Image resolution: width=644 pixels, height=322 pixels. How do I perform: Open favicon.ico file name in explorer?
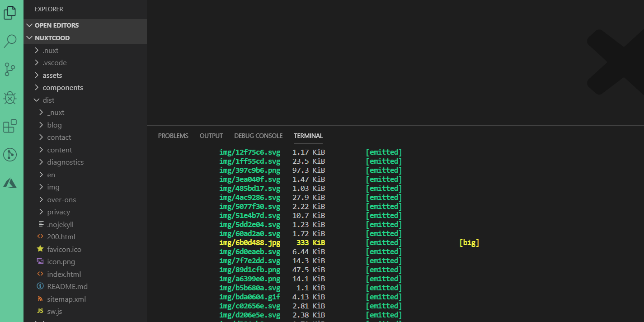point(64,249)
